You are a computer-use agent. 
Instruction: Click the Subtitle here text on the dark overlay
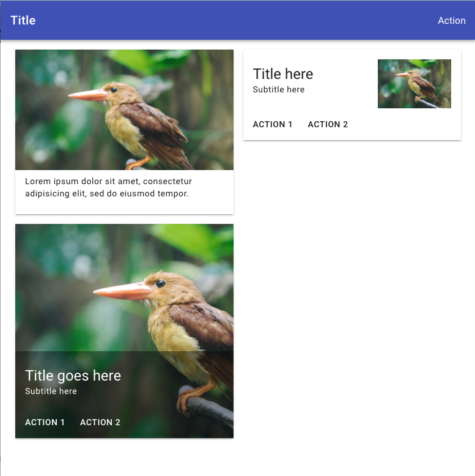point(51,391)
